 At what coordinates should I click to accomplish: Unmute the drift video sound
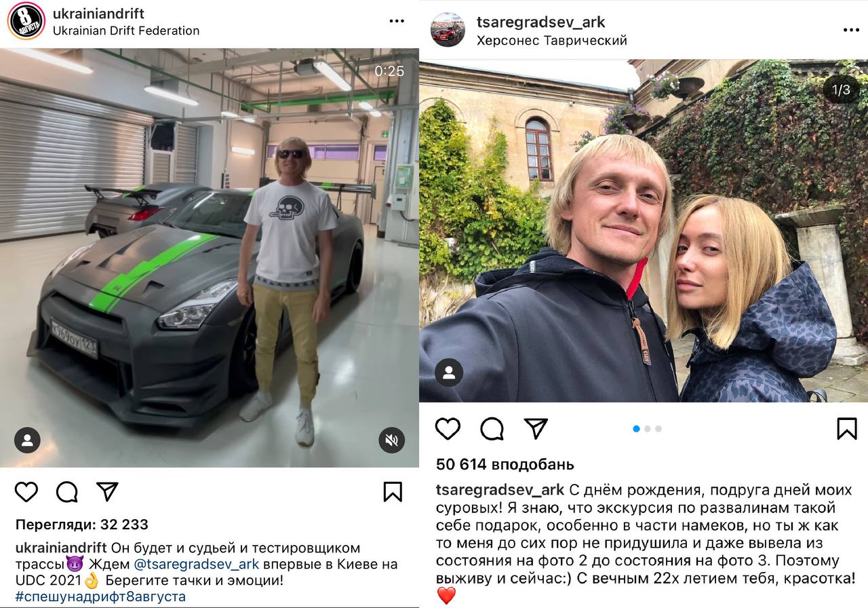click(x=391, y=440)
